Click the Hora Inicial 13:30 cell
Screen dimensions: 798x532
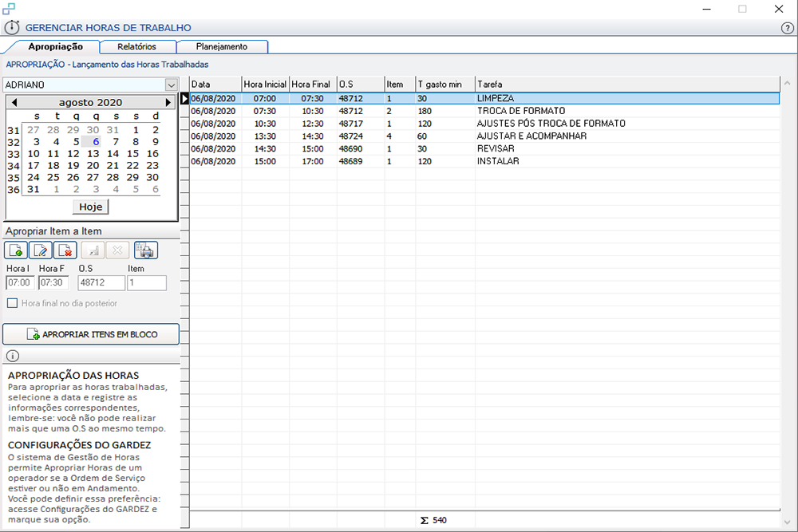(265, 136)
